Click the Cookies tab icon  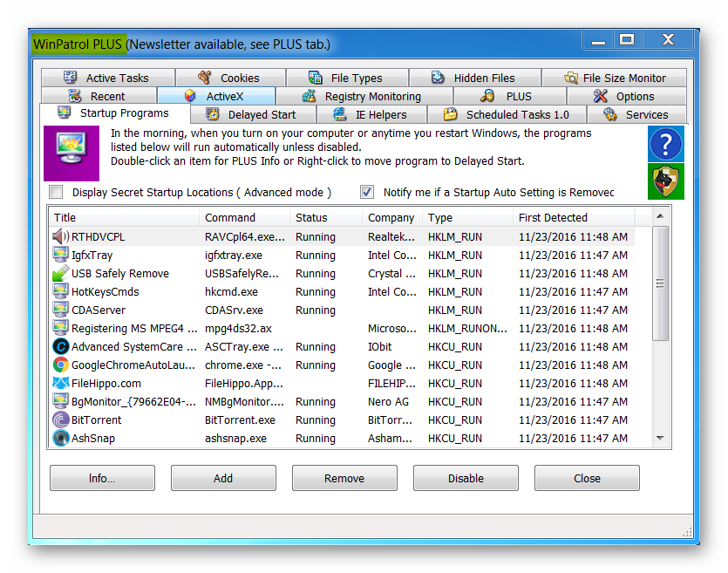(x=205, y=77)
